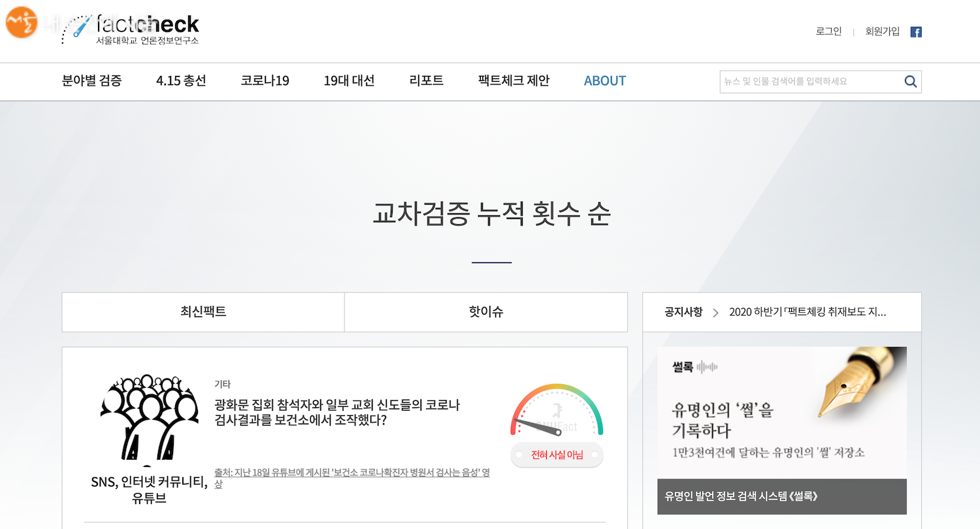This screenshot has height=529, width=980.
Task: Click the magnifier search icon
Action: point(910,82)
